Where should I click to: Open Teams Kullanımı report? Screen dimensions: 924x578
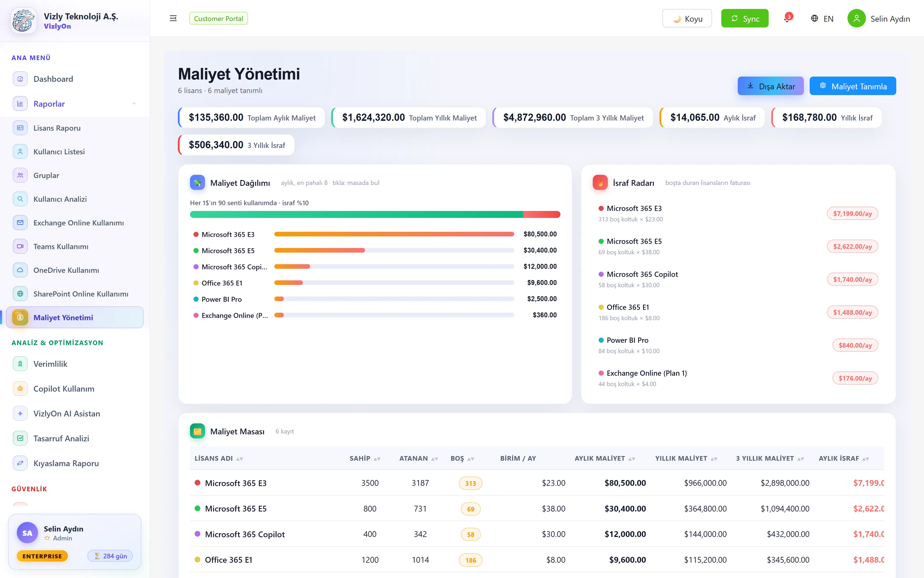pyautogui.click(x=75, y=246)
